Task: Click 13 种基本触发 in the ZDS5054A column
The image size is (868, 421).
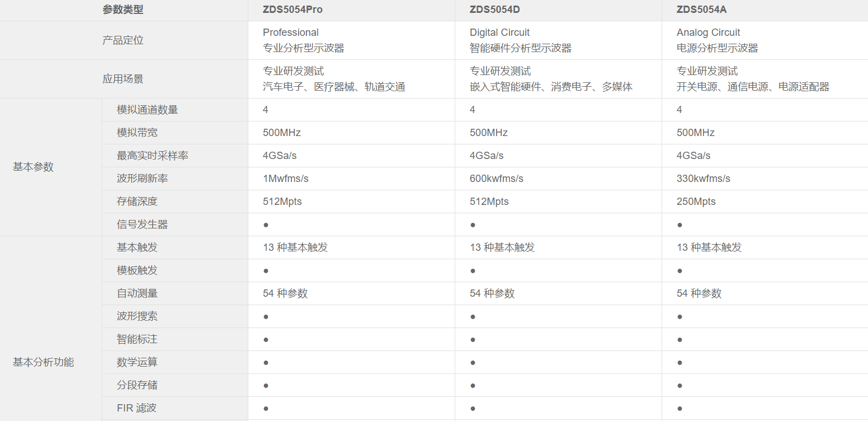Action: [709, 247]
